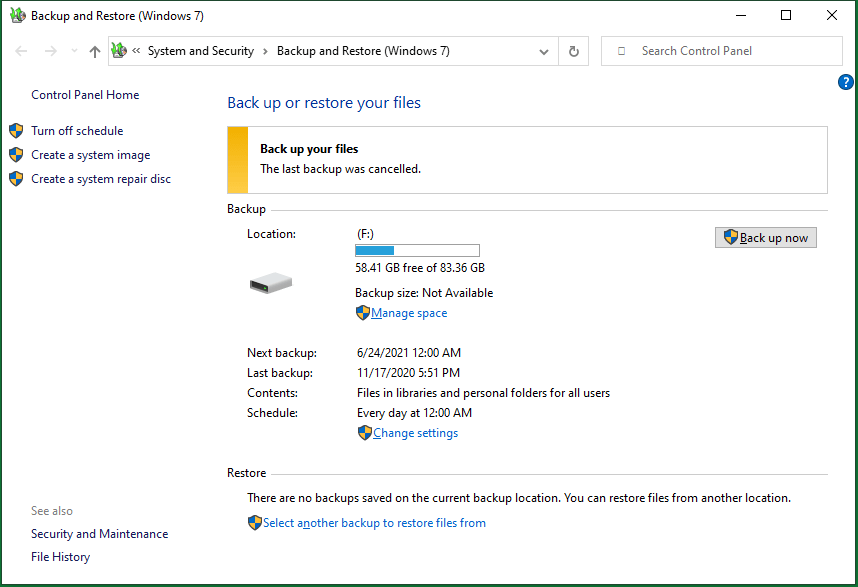This screenshot has width=858, height=587.
Task: Click the window title bar app icon
Action: tap(18, 15)
